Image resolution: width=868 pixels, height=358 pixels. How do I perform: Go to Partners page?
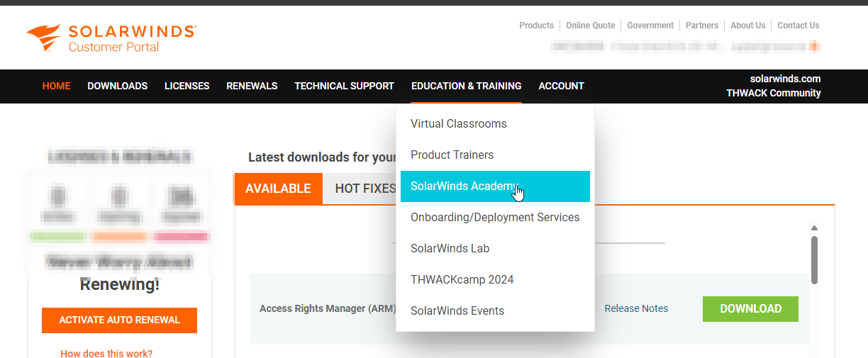pyautogui.click(x=702, y=26)
